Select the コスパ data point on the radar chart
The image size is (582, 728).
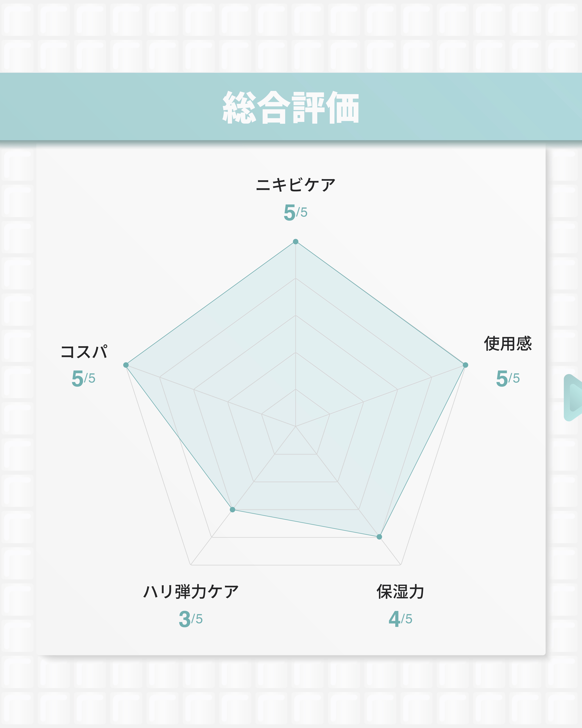(x=126, y=365)
